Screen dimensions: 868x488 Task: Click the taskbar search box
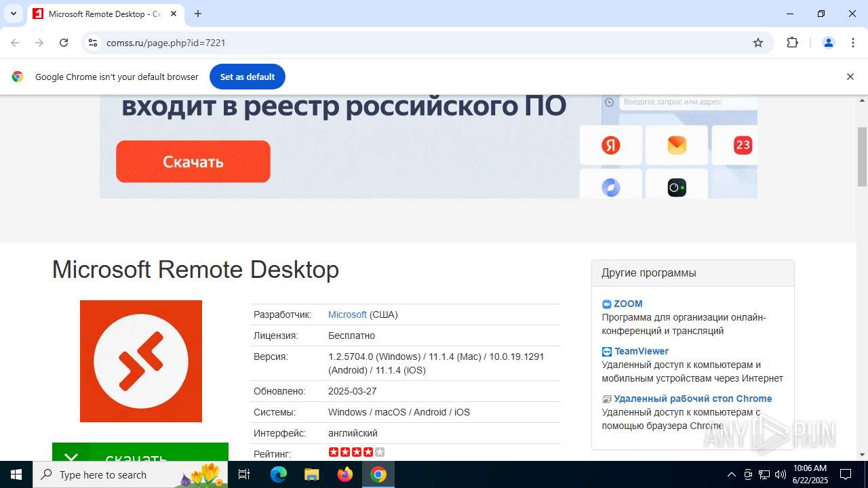[131, 474]
